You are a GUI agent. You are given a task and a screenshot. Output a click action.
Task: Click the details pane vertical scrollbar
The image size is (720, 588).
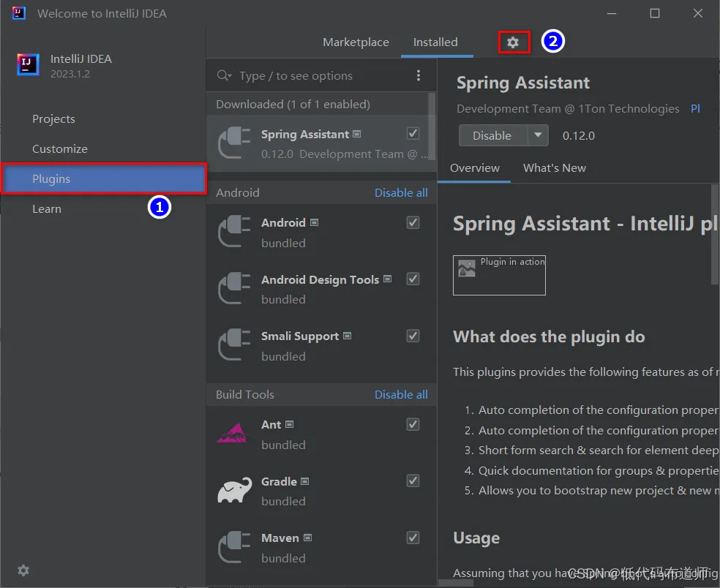point(715,235)
